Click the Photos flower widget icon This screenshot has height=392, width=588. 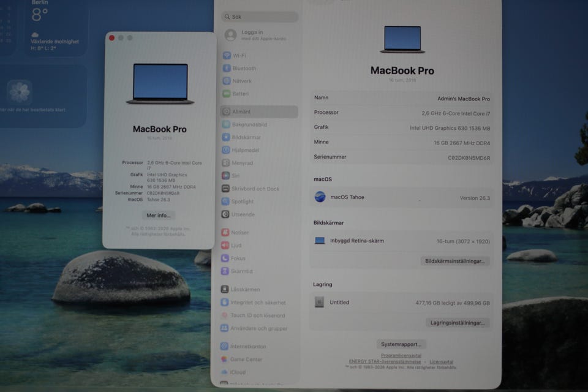(20, 91)
